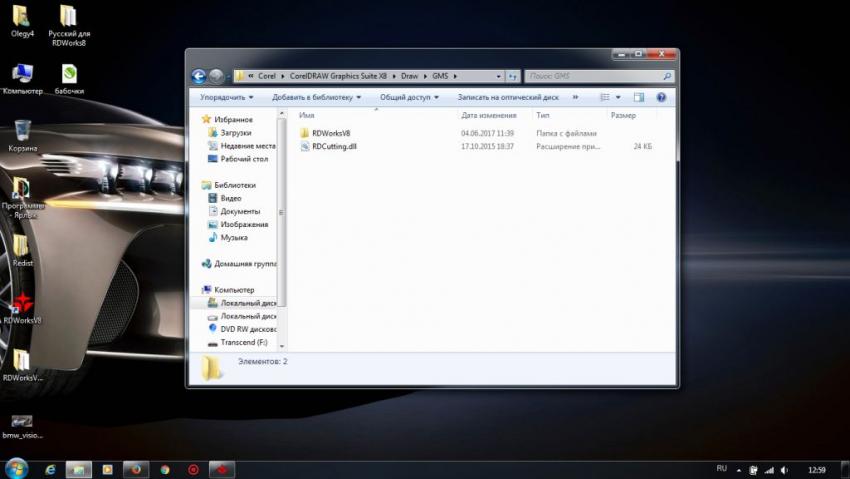This screenshot has width=850, height=479.
Task: Click the Help question mark icon
Action: click(661, 98)
